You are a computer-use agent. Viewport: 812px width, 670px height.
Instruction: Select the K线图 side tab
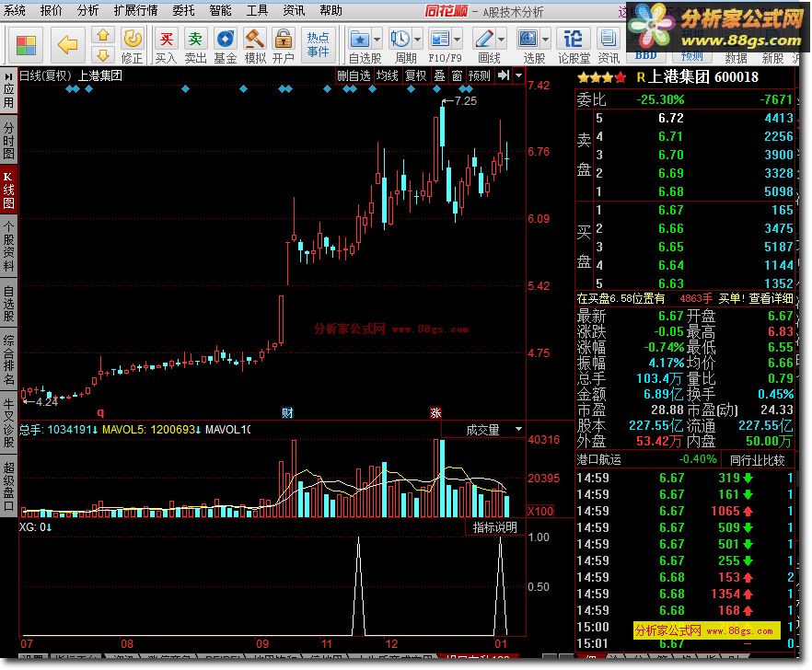click(8, 190)
